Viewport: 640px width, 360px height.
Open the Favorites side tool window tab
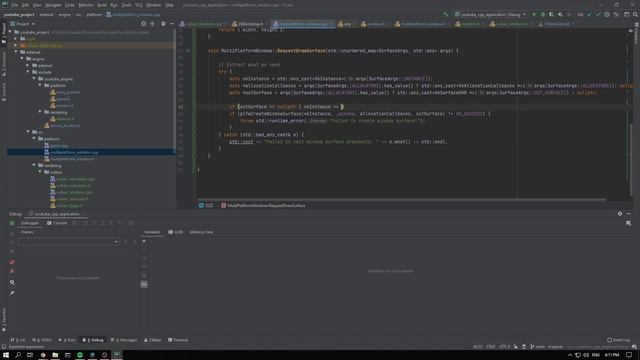click(x=4, y=320)
